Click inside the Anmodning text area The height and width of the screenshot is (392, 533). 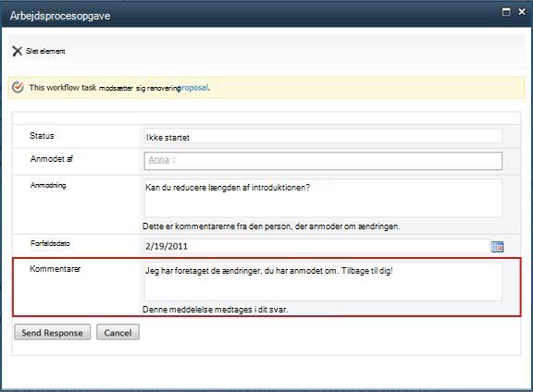pyautogui.click(x=323, y=198)
